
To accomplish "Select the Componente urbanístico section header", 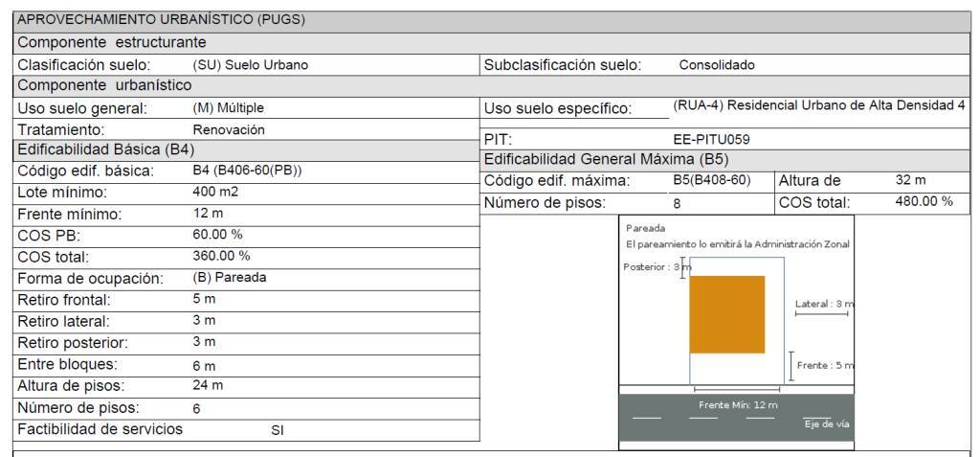I will click(x=491, y=86).
